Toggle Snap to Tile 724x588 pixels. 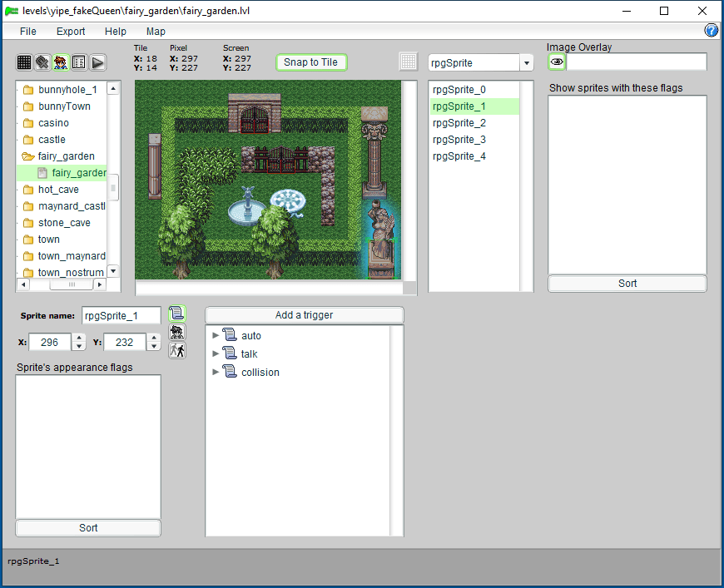pyautogui.click(x=310, y=62)
